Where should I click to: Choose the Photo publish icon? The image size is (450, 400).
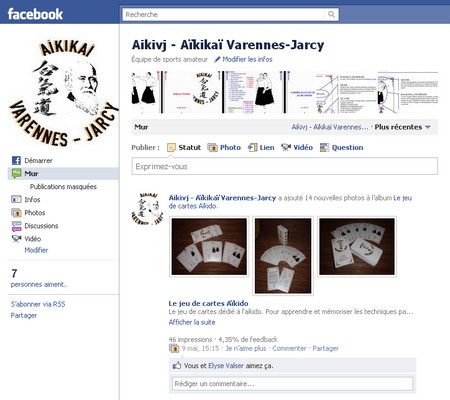(212, 147)
